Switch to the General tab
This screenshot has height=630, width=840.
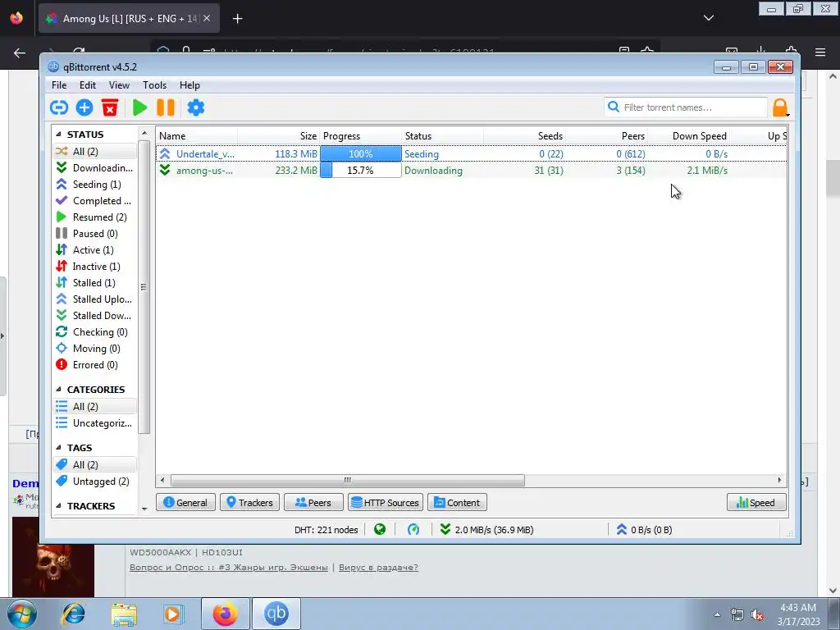(185, 503)
